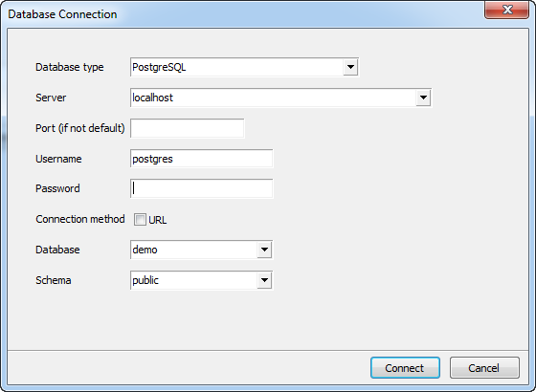Open the Server dropdown arrow
Screen dimensions: 536x392
click(423, 98)
